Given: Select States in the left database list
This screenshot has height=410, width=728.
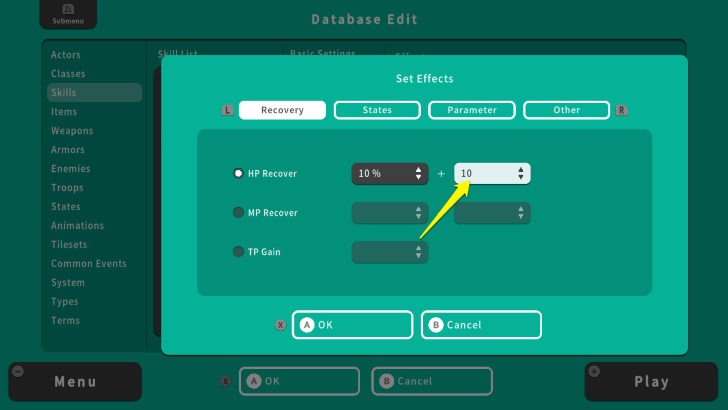Looking at the screenshot, I should 66,207.
